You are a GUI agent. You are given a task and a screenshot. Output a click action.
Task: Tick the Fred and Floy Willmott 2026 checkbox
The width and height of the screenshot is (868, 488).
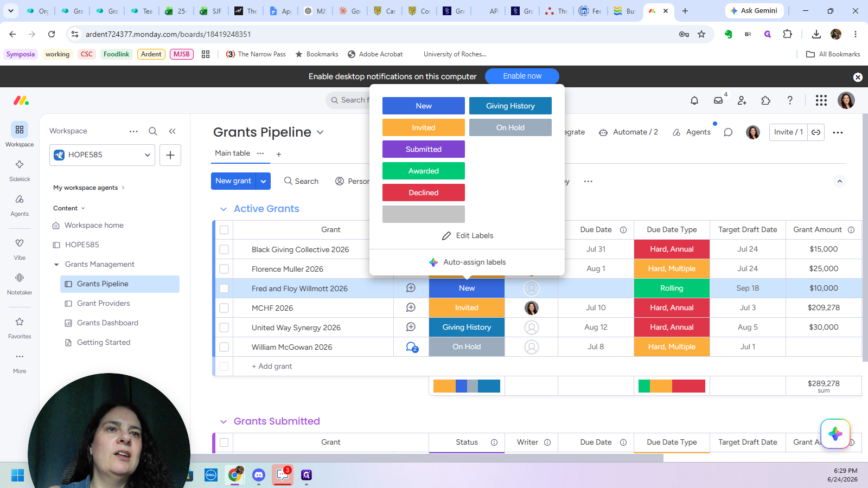[224, 288]
